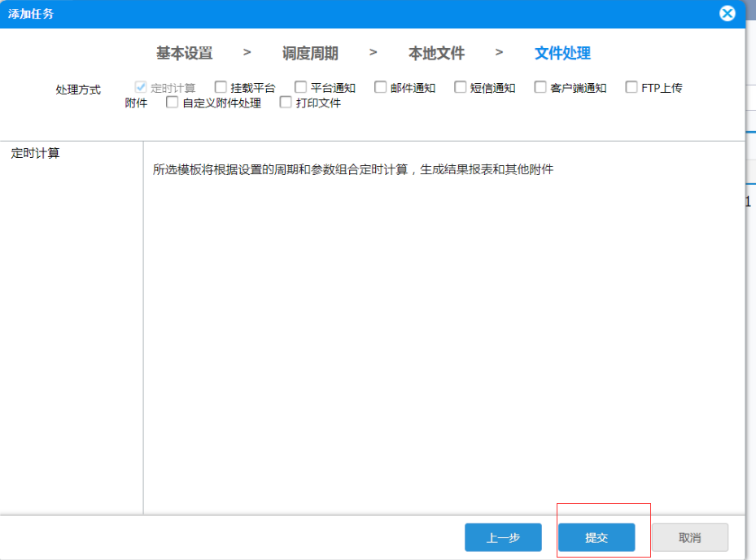Check the 平台通知 option

300,87
